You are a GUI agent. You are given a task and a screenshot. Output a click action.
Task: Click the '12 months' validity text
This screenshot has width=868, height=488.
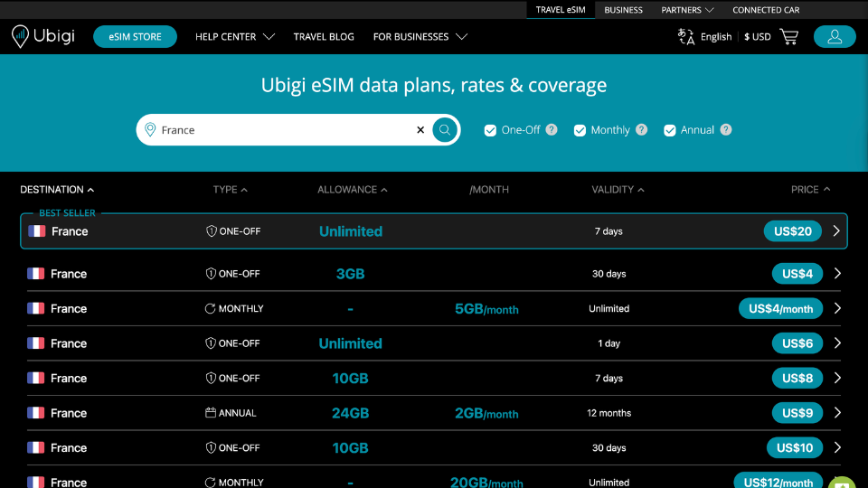point(609,413)
